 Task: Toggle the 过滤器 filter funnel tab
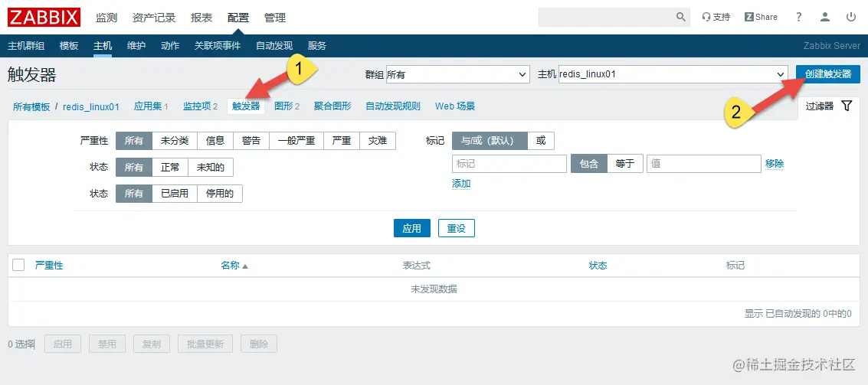(829, 106)
